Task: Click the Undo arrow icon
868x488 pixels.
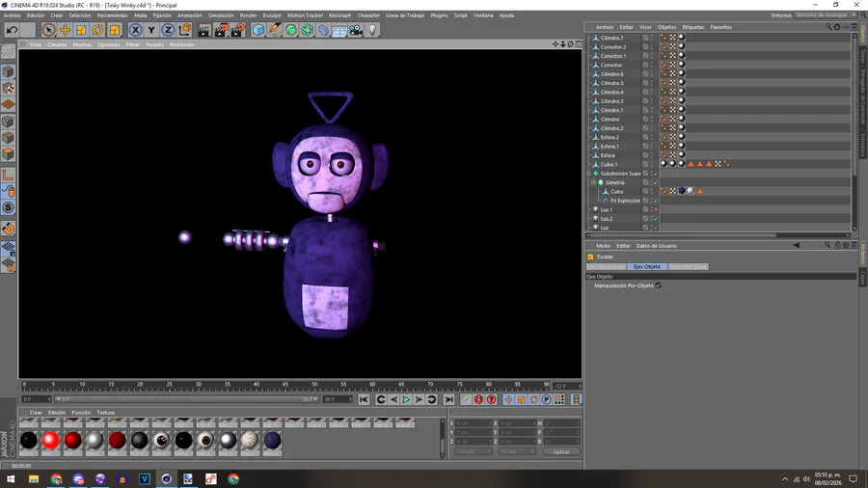Action: coord(12,30)
